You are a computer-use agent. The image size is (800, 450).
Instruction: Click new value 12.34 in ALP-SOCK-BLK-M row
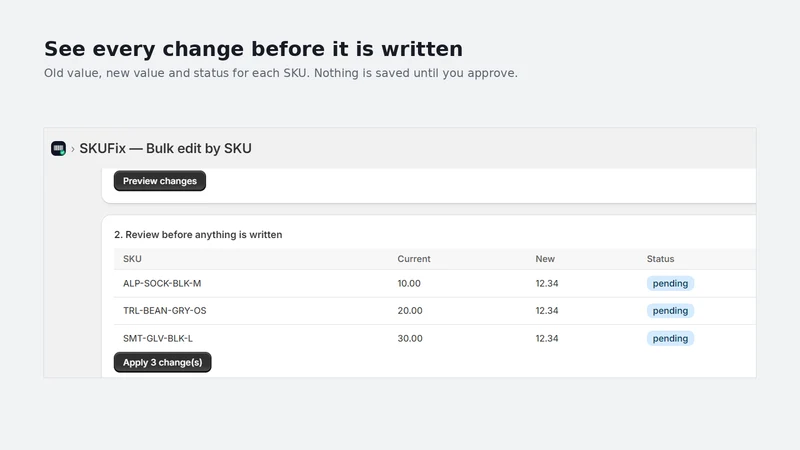[x=546, y=283]
